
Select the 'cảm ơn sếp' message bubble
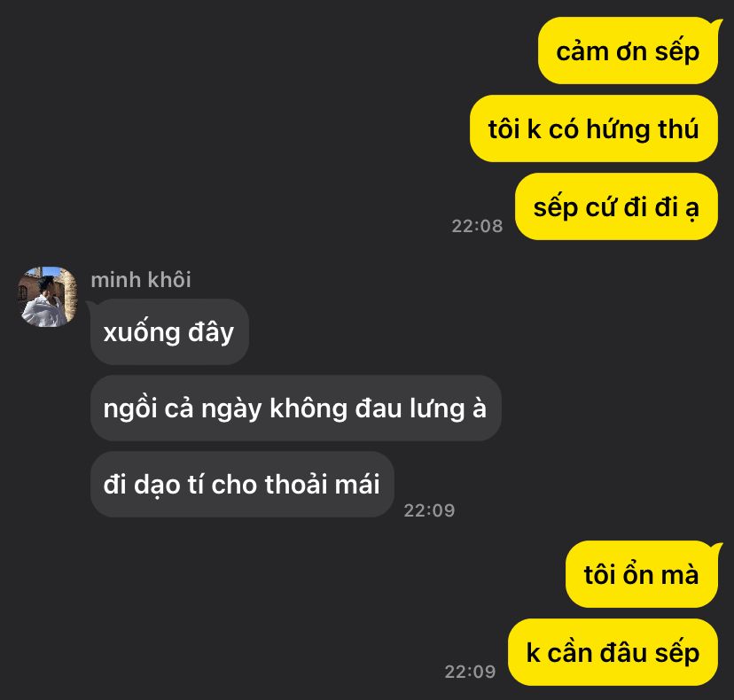coord(628,51)
